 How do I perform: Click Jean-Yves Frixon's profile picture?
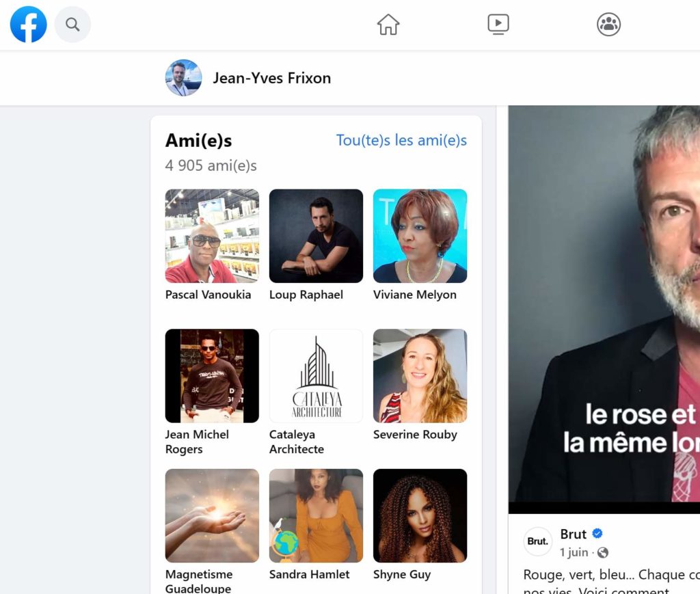(x=183, y=78)
